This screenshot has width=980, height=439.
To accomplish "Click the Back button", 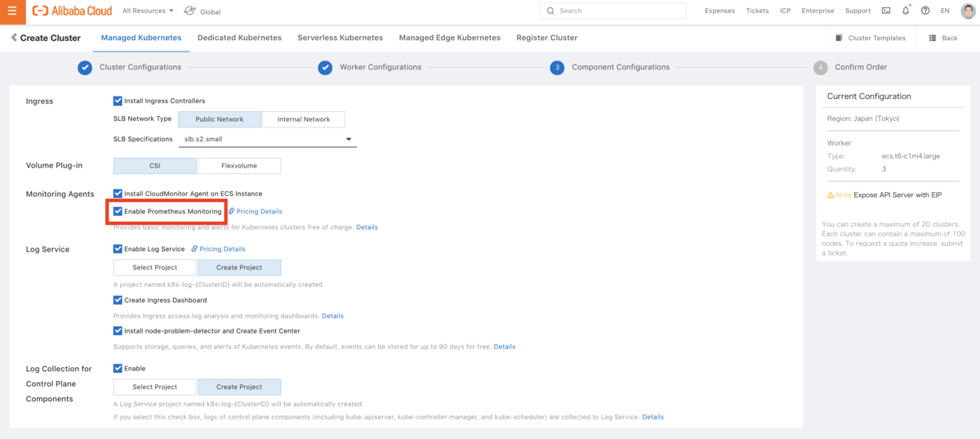I will [x=943, y=38].
